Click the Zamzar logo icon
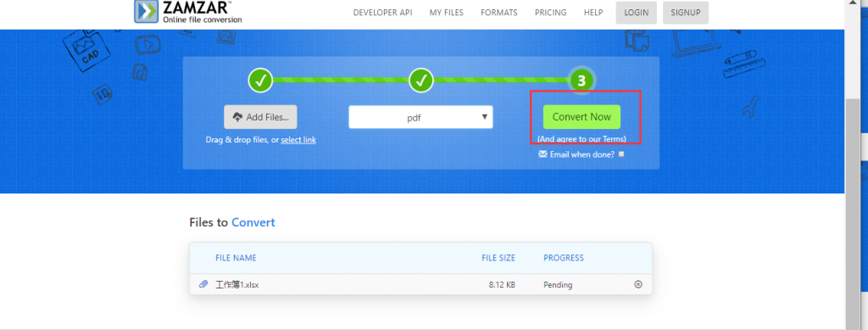Viewport: 868px width, 330px height. [x=147, y=11]
